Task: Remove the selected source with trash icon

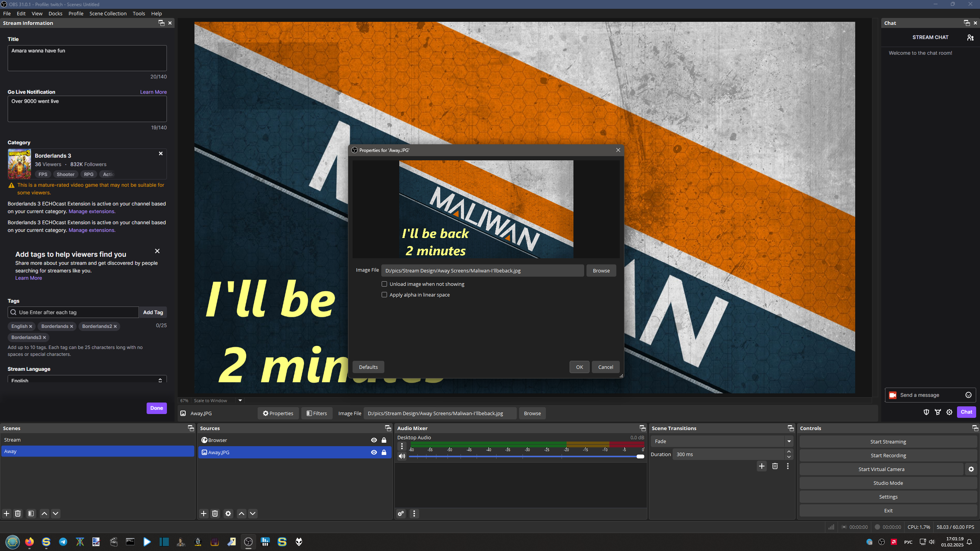Action: click(x=215, y=514)
